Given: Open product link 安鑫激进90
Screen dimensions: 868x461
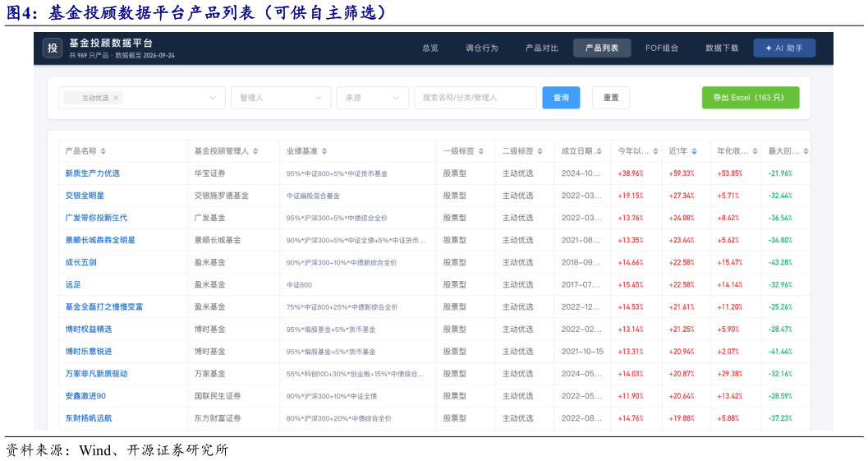Looking at the screenshot, I should point(85,395).
